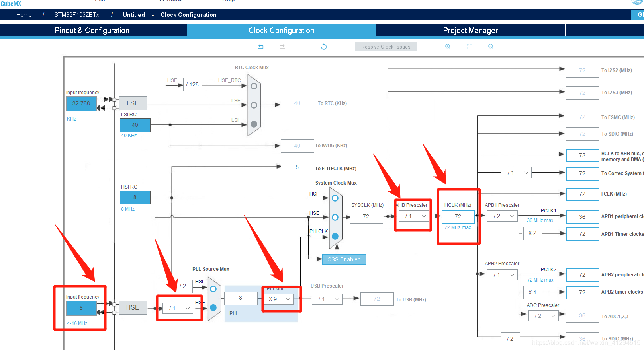This screenshot has height=350, width=644.
Task: Click the /128 HSE divider box
Action: point(193,84)
